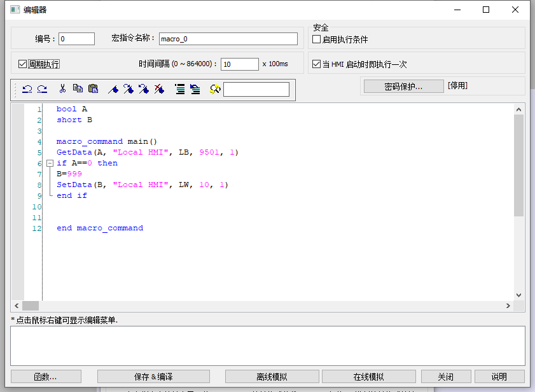Viewport: 535px width, 392px height.
Task: Clear all bookmarks with red-X flag icon
Action: coord(159,90)
